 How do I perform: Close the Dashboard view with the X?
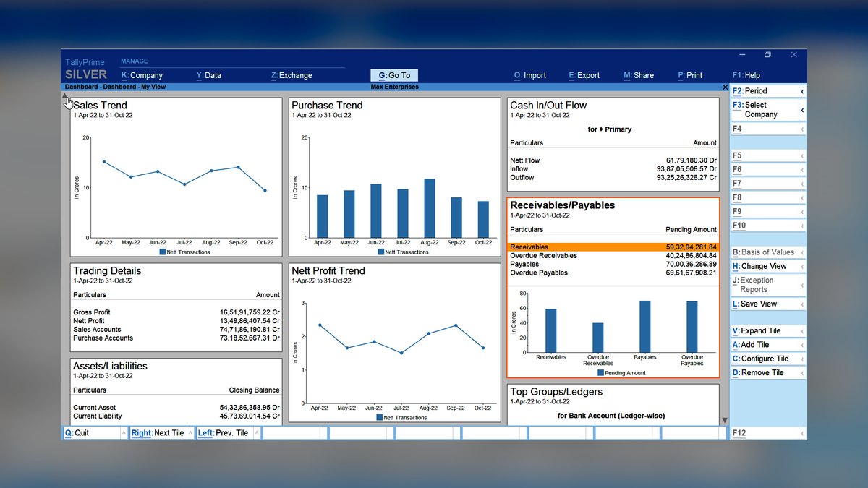click(x=726, y=87)
